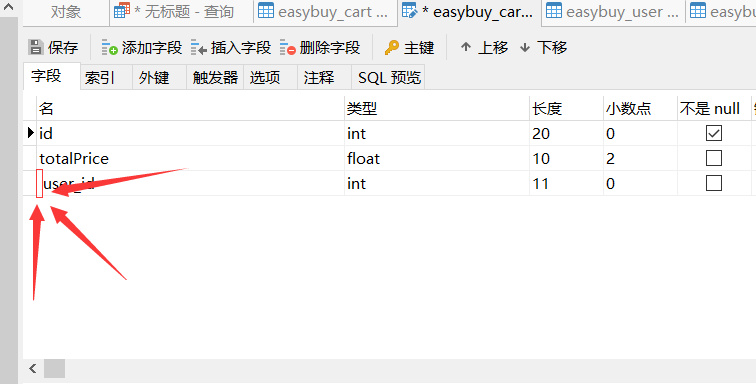Click the horizontal scrollbar left arrow
Screen dimensions: 756x384
click(x=33, y=369)
